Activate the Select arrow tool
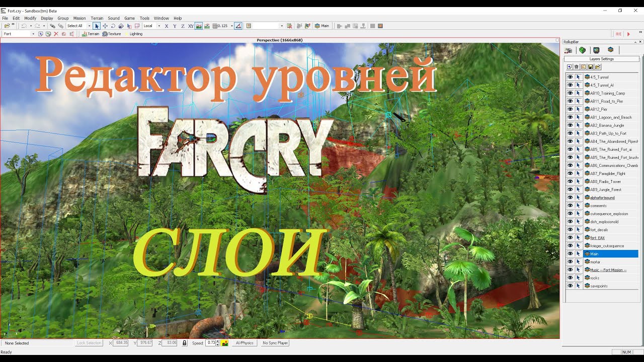The width and height of the screenshot is (644, 362). (97, 26)
